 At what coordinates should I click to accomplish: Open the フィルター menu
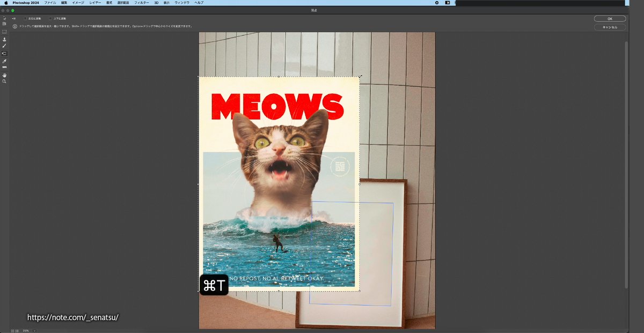142,3
